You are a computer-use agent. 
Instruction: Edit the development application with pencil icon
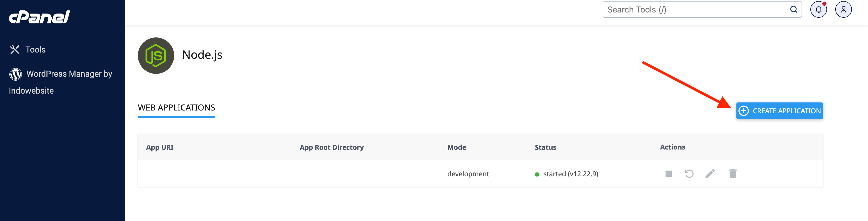click(x=710, y=174)
